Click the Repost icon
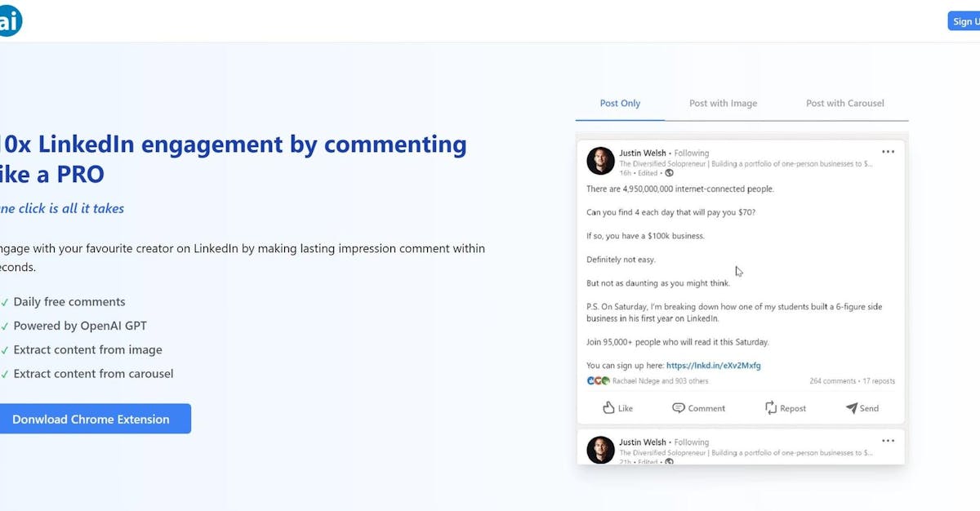The height and width of the screenshot is (511, 980). [770, 407]
